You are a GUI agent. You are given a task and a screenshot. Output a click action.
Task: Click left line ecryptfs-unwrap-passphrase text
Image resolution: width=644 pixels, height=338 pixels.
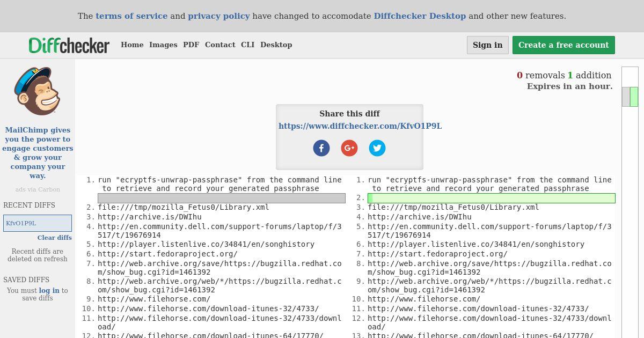click(x=219, y=185)
